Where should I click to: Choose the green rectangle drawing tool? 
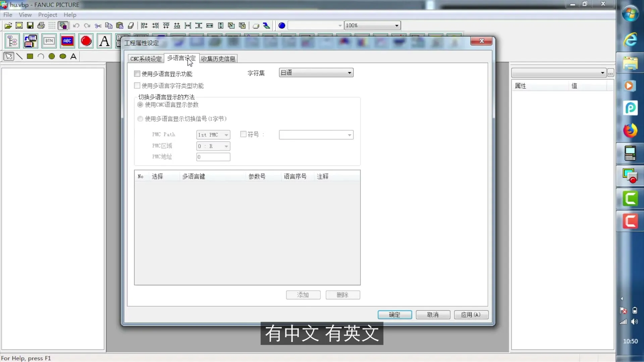click(30, 56)
